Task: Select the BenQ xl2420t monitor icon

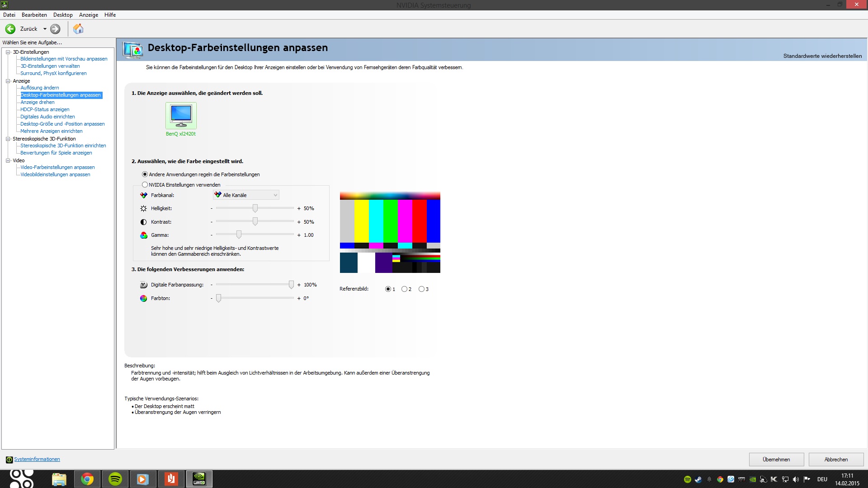Action: click(181, 116)
